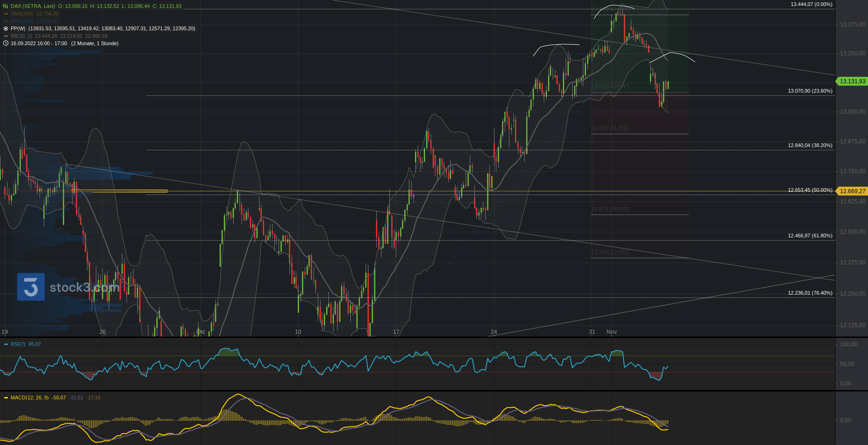Image resolution: width=868 pixels, height=445 pixels.
Task: Click the 24 date label on the time axis
Action: pos(494,332)
